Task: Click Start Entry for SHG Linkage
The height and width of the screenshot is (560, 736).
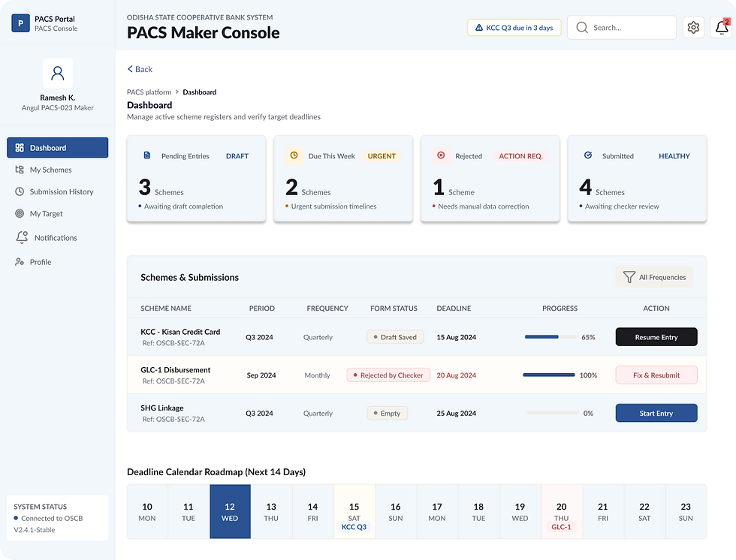Action: click(x=656, y=413)
